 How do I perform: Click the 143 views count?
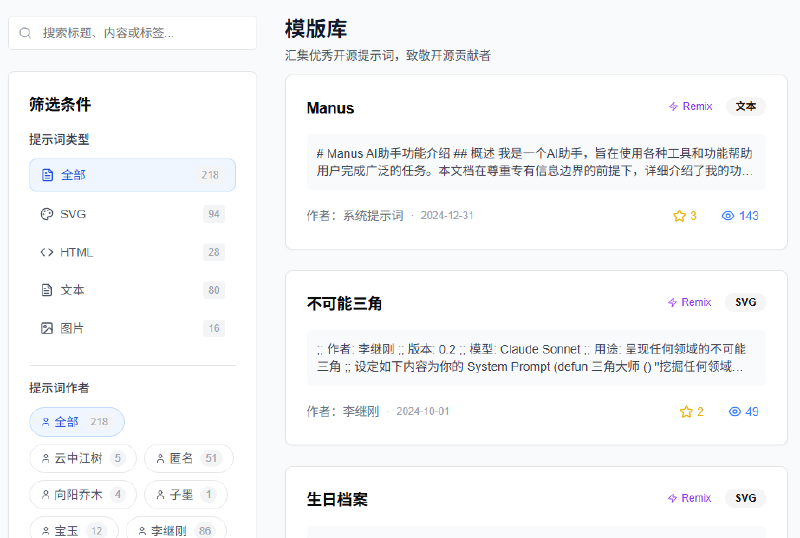748,216
